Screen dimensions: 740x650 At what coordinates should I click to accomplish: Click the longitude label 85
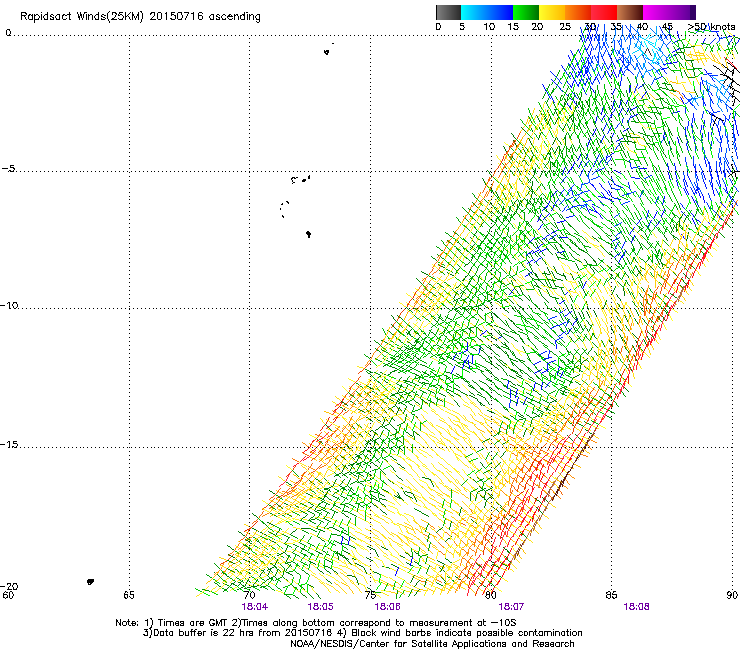point(611,595)
